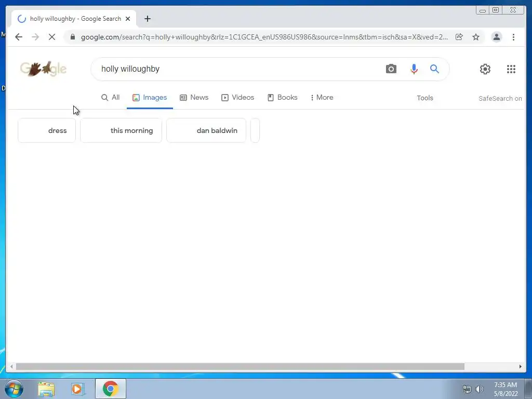The height and width of the screenshot is (399, 532).
Task: Expand the More search categories
Action: (322, 97)
